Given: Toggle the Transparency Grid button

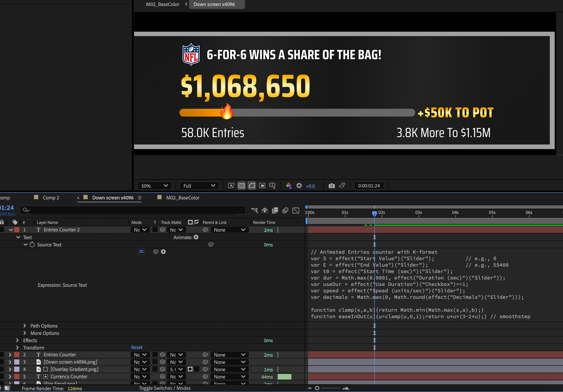Looking at the screenshot, I should click(242, 186).
